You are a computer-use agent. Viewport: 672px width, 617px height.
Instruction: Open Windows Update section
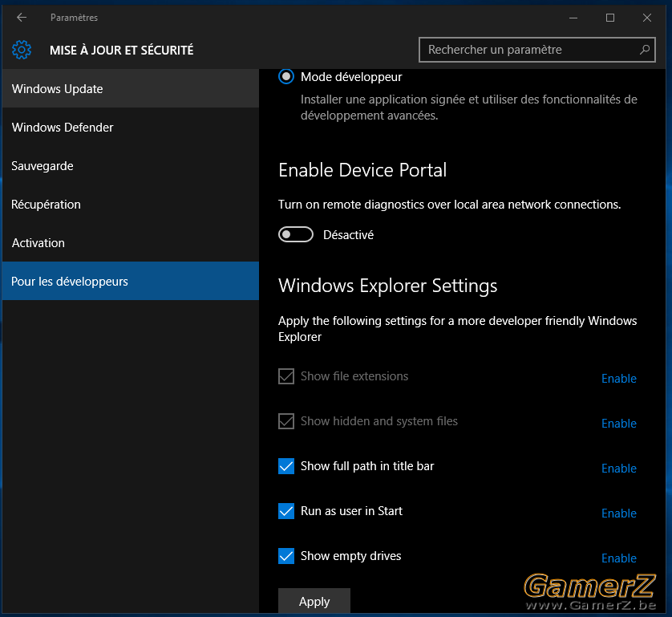(x=130, y=89)
